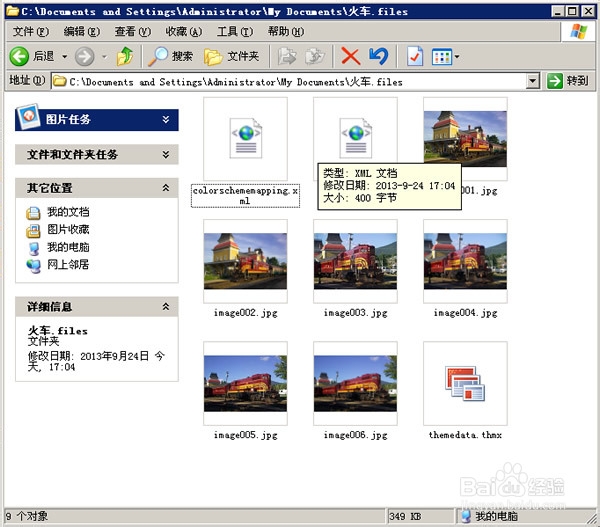Select the image006.jpg thumbnail

coord(355,383)
